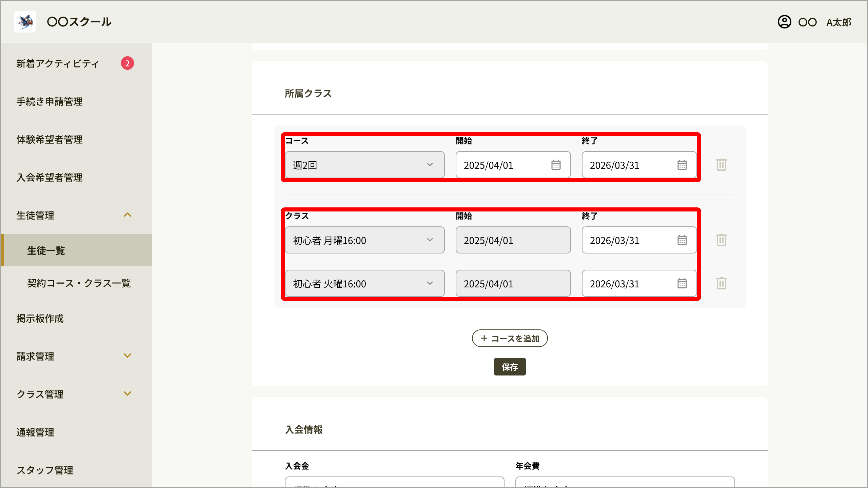This screenshot has width=868, height=488.
Task: Open the 初心者 月曜16:00 class dropdown
Action: [365, 240]
